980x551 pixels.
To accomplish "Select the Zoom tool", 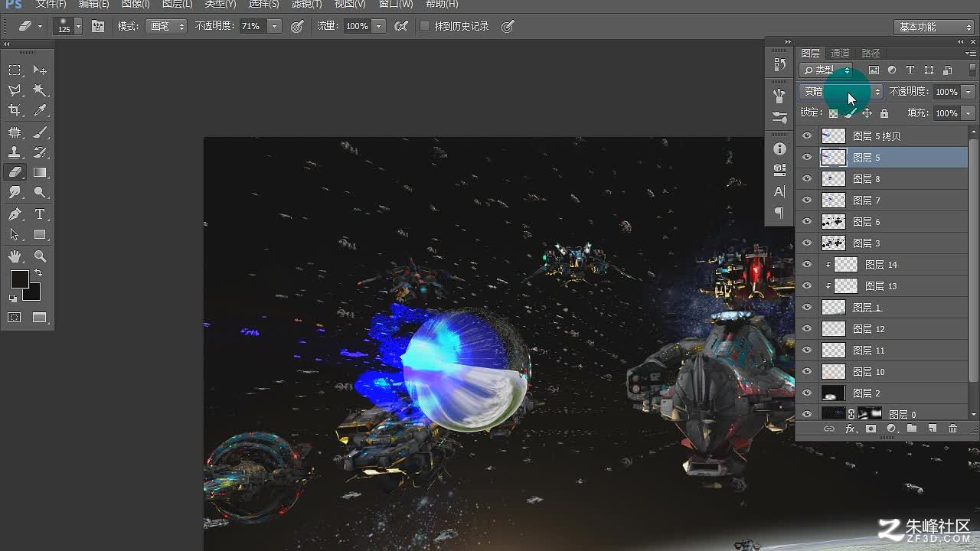I will pyautogui.click(x=40, y=256).
